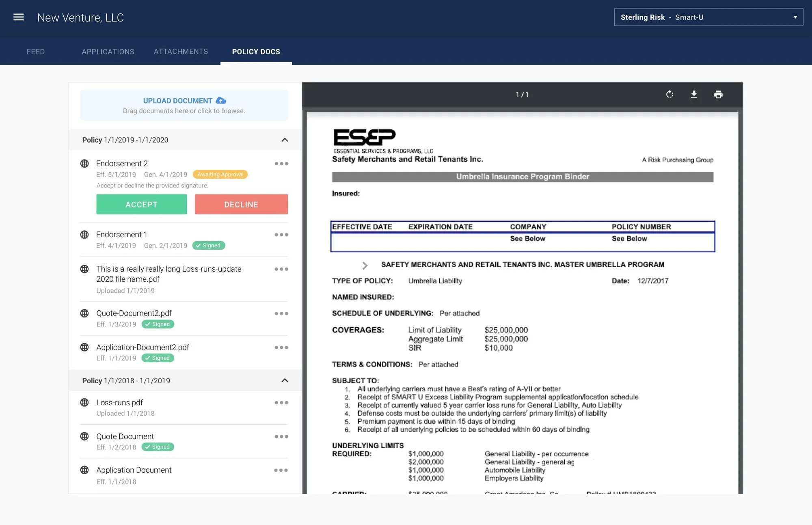Click Upload Document drop area

pyautogui.click(x=184, y=105)
